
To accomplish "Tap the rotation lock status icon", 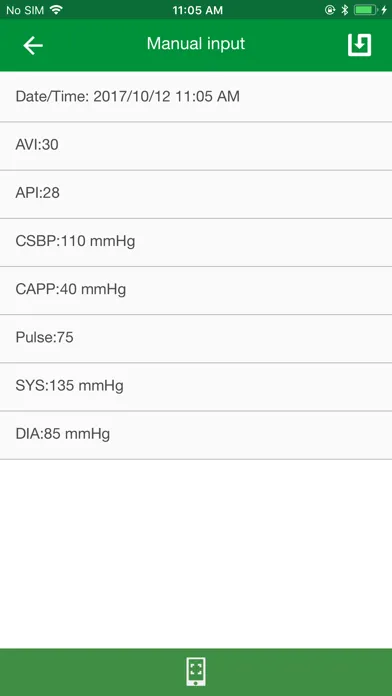I will click(330, 10).
